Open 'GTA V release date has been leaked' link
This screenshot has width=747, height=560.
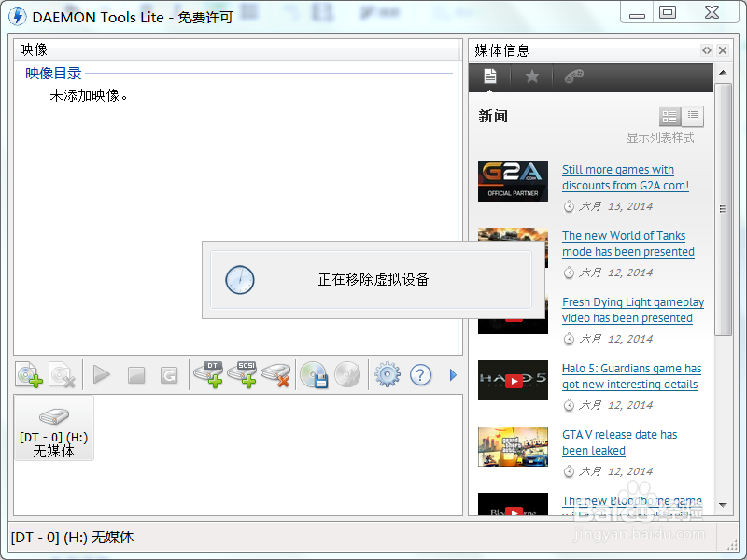(x=619, y=442)
